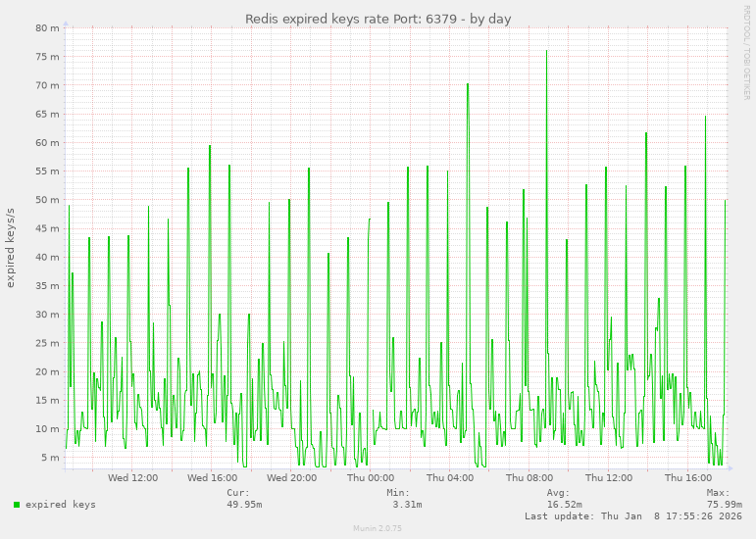The width and height of the screenshot is (756, 539).
Task: Click the Cur value 49.95m
Action: point(244,505)
